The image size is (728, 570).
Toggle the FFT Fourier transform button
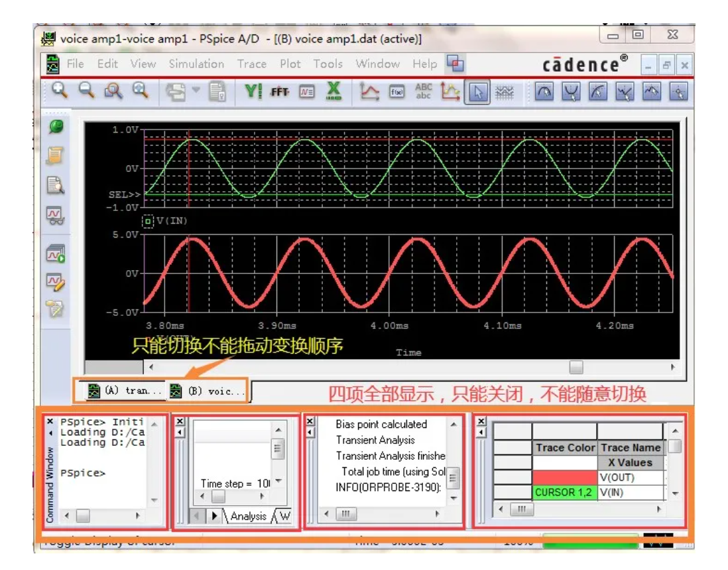pos(280,92)
